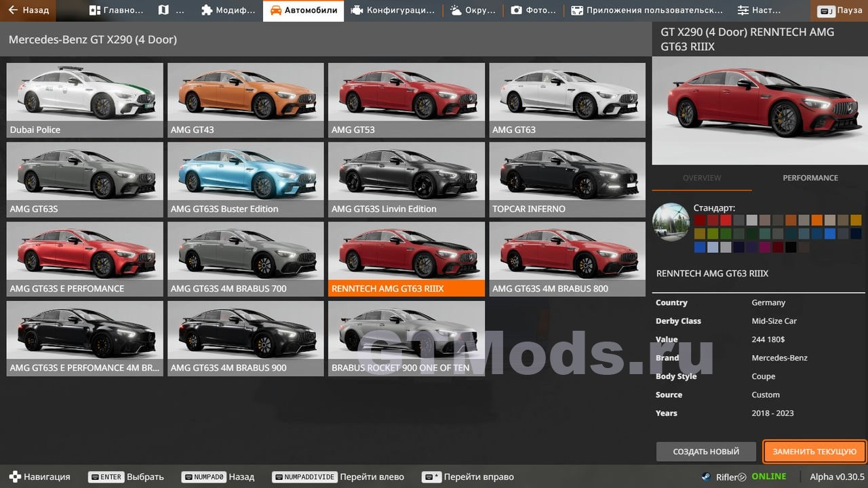
Task: Open the weather icon Окру... tab
Action: point(472,10)
